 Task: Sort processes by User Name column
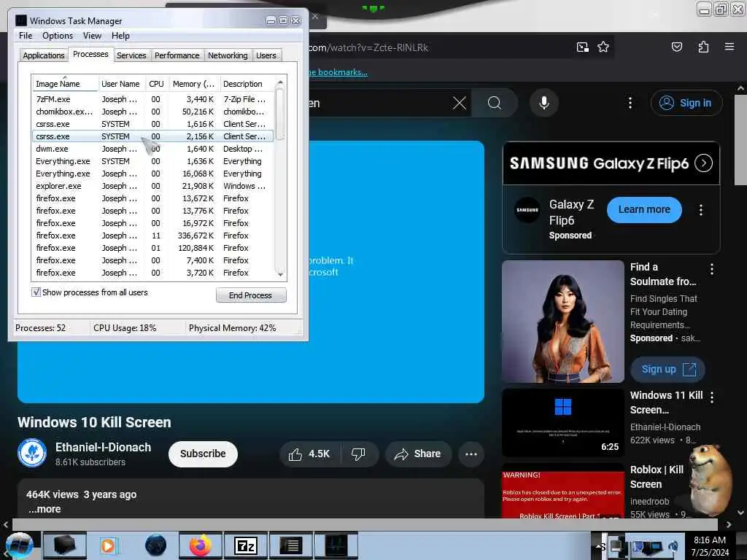pos(120,84)
